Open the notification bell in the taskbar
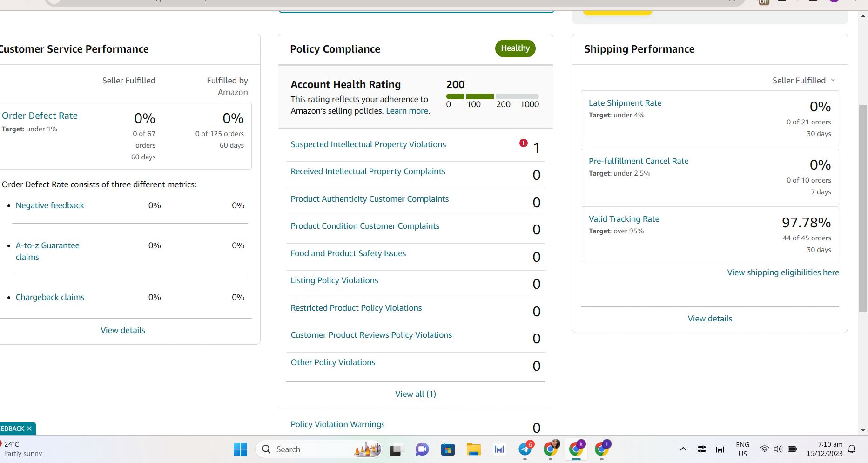Screen dimensions: 868x463 pyautogui.click(x=852, y=449)
